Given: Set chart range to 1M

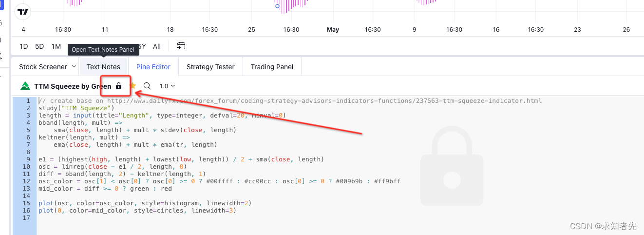Looking at the screenshot, I should click(x=56, y=47).
